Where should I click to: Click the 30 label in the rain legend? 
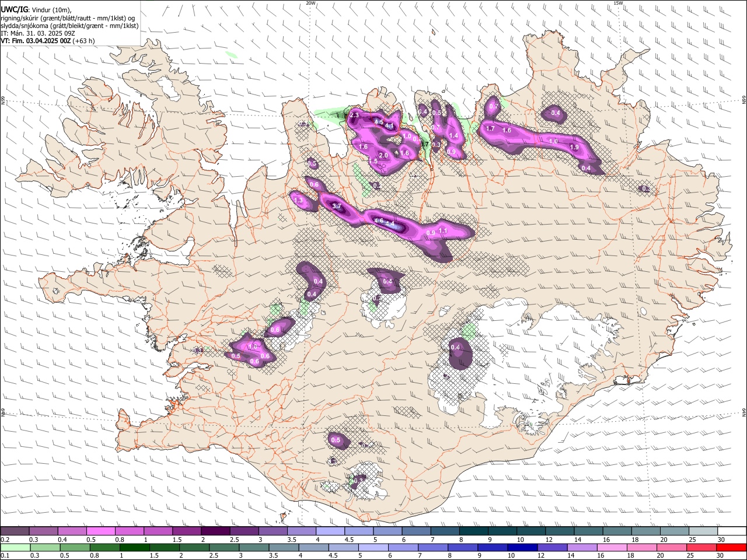pyautogui.click(x=720, y=555)
